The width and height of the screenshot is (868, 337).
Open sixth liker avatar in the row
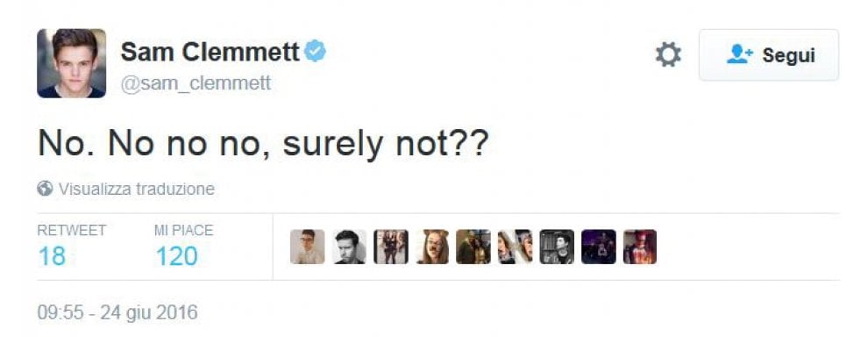(x=516, y=247)
